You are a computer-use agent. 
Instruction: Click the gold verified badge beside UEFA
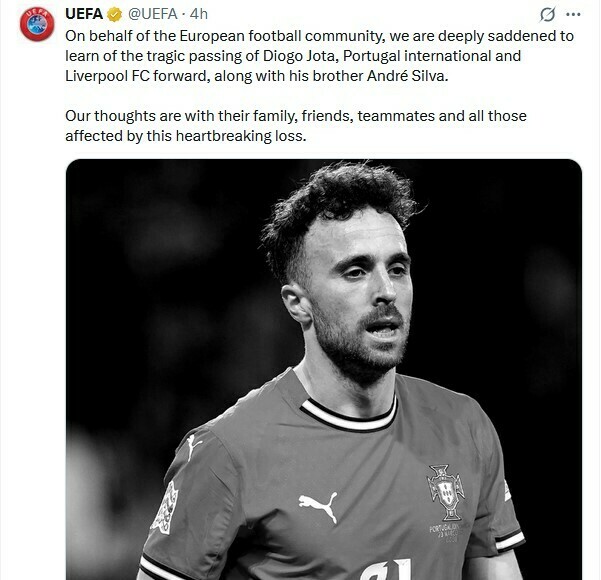pyautogui.click(x=115, y=14)
